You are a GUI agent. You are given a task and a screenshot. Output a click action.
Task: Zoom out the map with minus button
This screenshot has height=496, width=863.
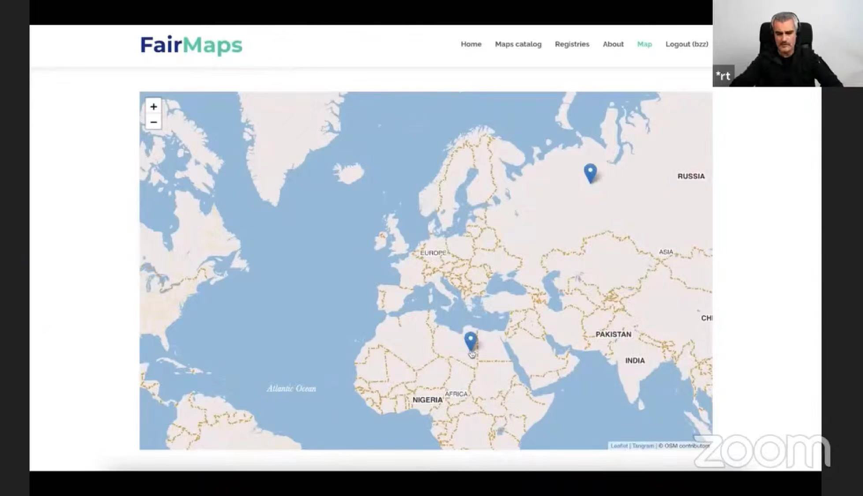coord(154,122)
